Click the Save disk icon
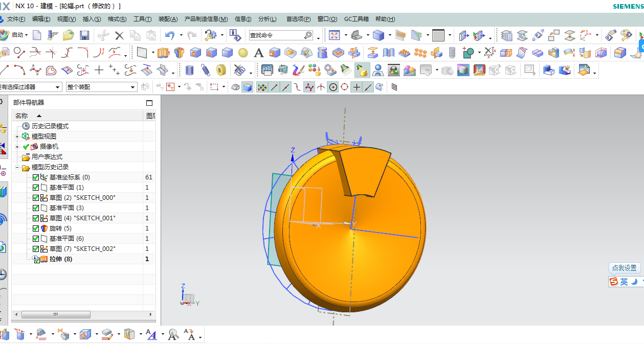The height and width of the screenshot is (344, 644). pyautogui.click(x=84, y=35)
